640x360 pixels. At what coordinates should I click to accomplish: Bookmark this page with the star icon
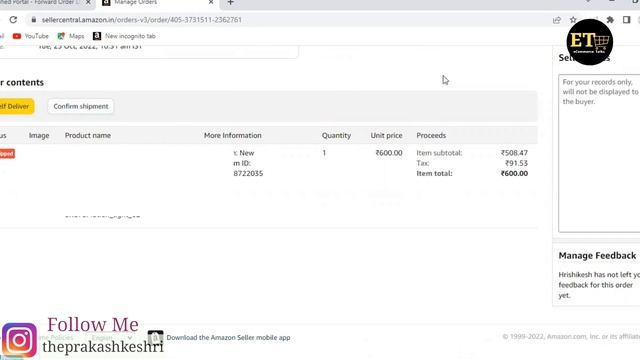pos(573,20)
